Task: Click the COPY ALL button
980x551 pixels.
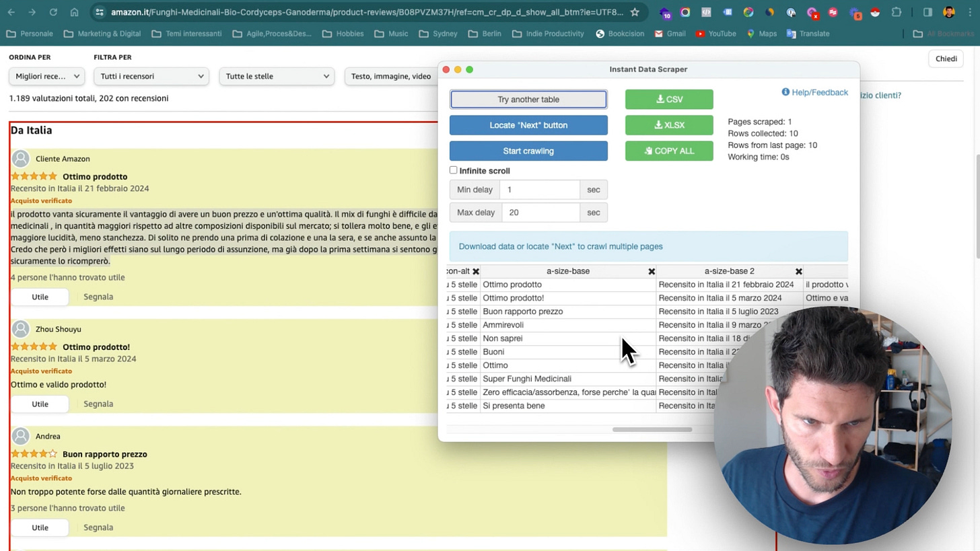Action: pyautogui.click(x=669, y=151)
